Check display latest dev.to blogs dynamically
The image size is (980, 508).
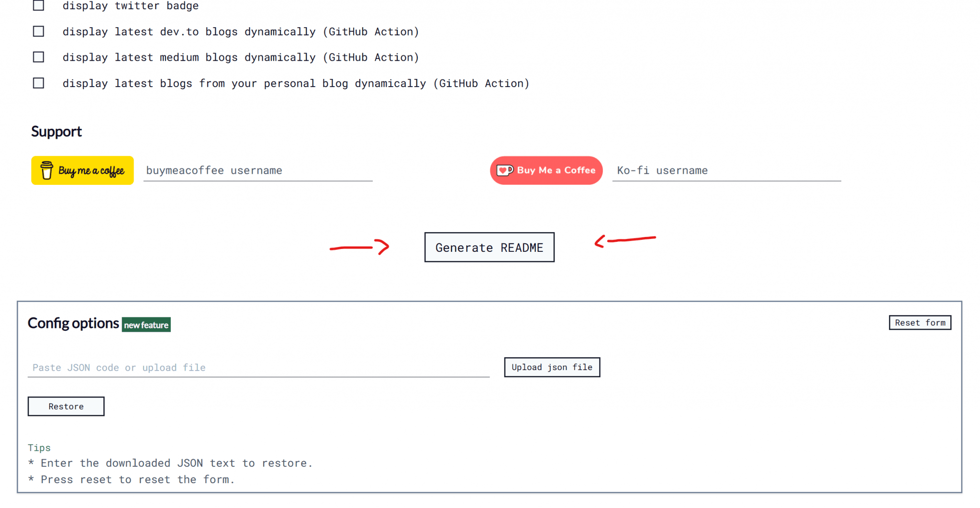(38, 31)
